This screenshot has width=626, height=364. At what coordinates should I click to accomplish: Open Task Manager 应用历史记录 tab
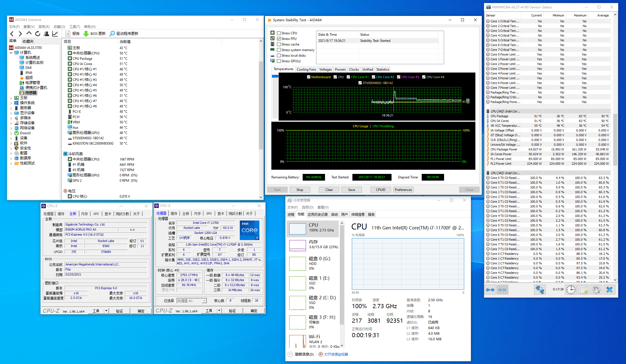pos(317,214)
